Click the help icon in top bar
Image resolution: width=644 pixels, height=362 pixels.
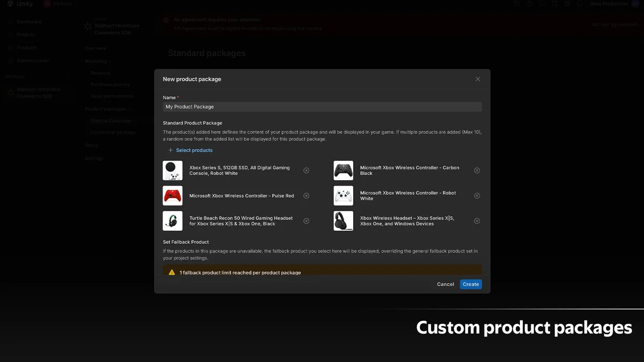tap(529, 4)
